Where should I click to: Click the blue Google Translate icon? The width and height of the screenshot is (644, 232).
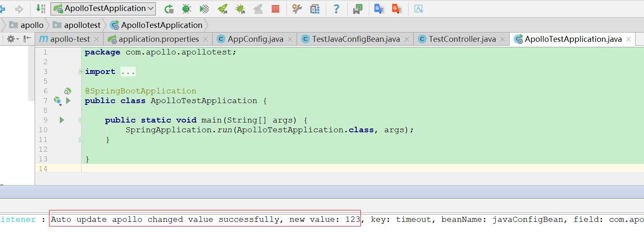[379, 8]
